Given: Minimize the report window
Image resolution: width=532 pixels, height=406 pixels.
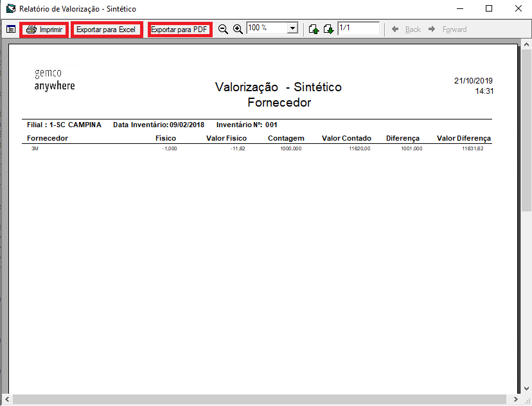Looking at the screenshot, I should click(x=460, y=8).
